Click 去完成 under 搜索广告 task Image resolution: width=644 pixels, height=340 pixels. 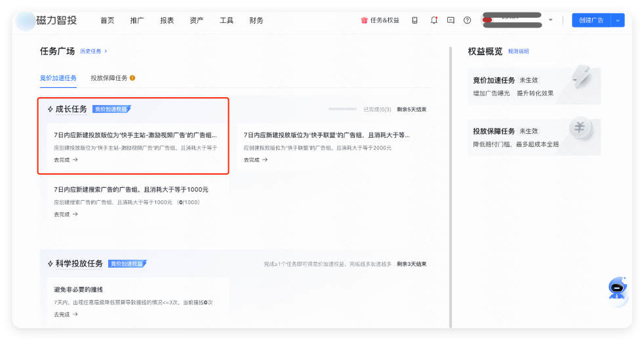click(66, 214)
